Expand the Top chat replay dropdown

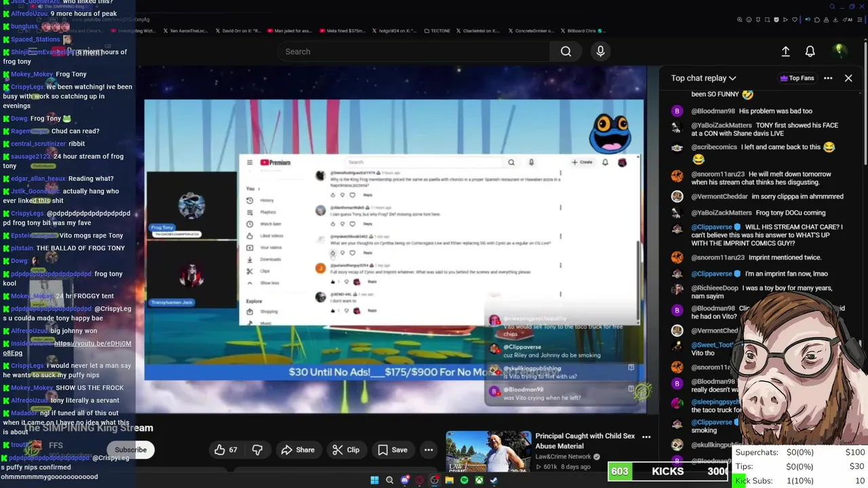click(703, 78)
